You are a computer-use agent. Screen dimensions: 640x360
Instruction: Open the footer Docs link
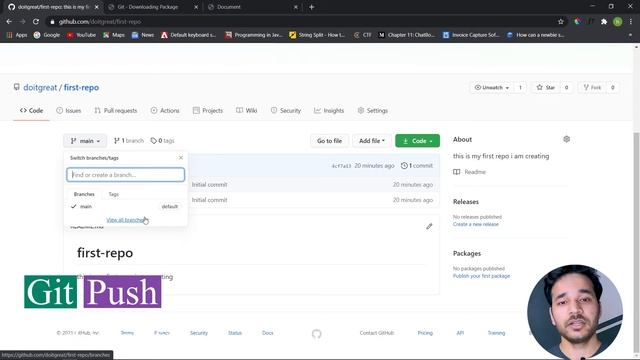(268, 333)
